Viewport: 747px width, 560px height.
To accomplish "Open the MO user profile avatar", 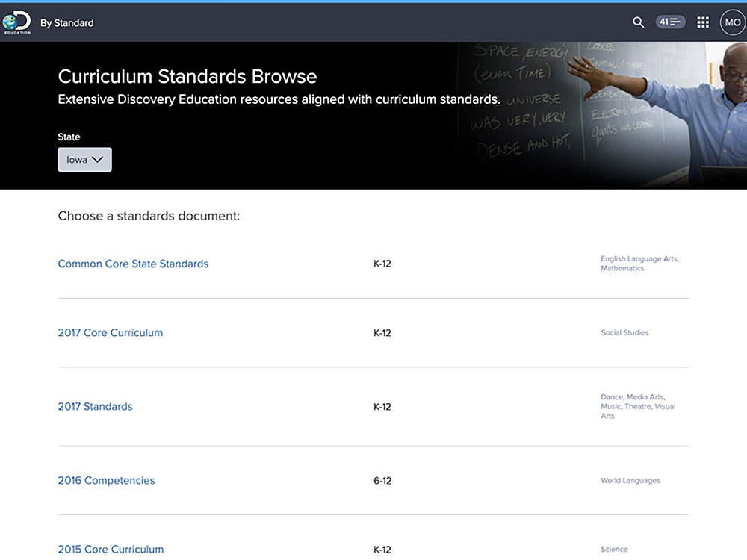I will coord(732,22).
